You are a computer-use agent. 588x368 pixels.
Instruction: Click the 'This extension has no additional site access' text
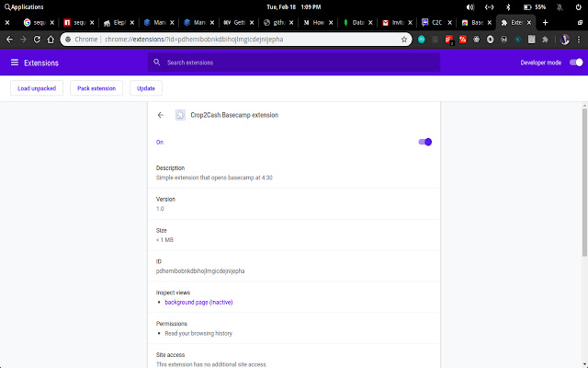[x=211, y=364]
